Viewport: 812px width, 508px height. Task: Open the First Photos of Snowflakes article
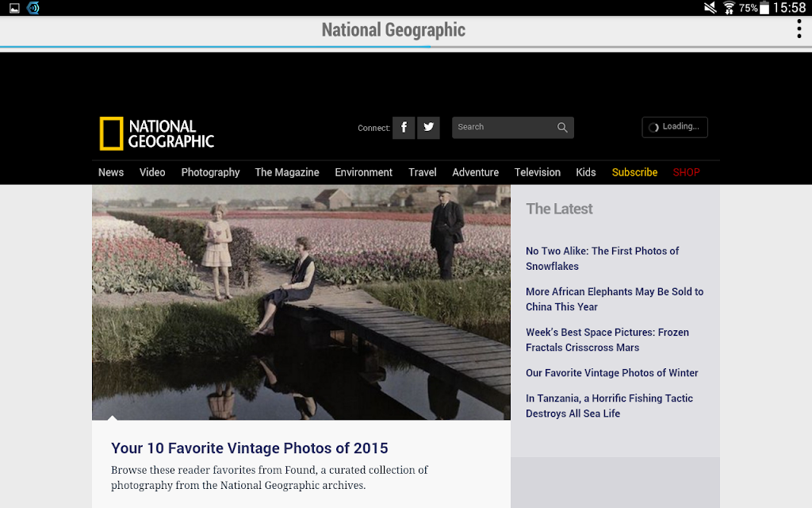pos(603,258)
